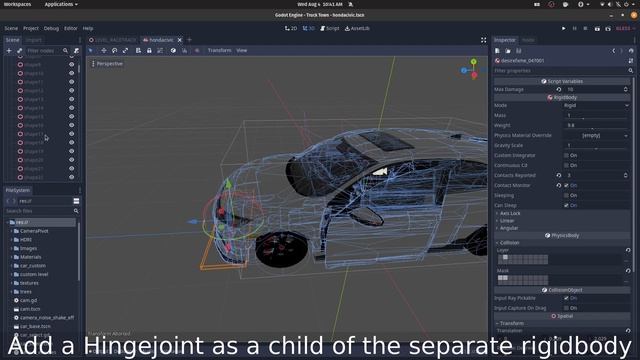
Task: Lock the selected object using the padlock icon
Action: tap(149, 50)
